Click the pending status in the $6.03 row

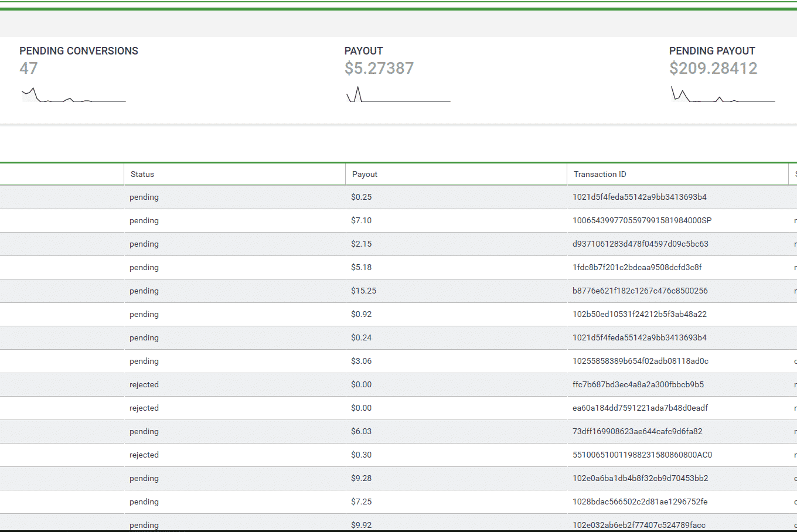[x=144, y=432]
